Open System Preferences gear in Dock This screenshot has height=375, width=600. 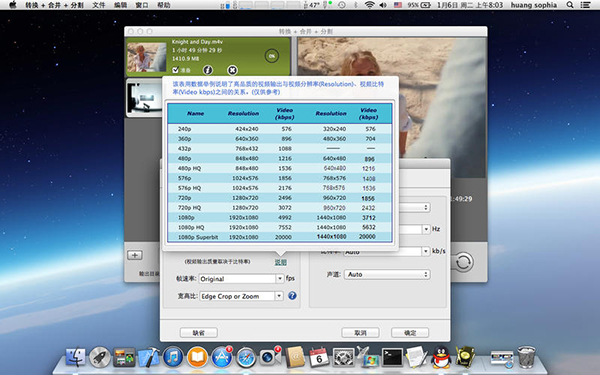(343, 357)
